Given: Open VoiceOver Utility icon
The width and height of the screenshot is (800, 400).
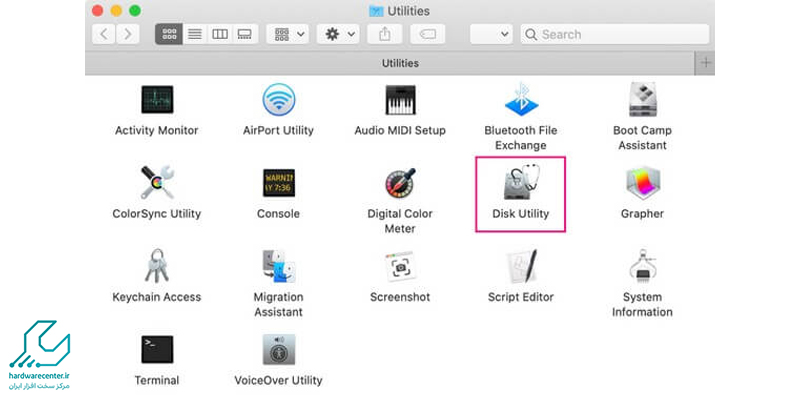Looking at the screenshot, I should (279, 349).
